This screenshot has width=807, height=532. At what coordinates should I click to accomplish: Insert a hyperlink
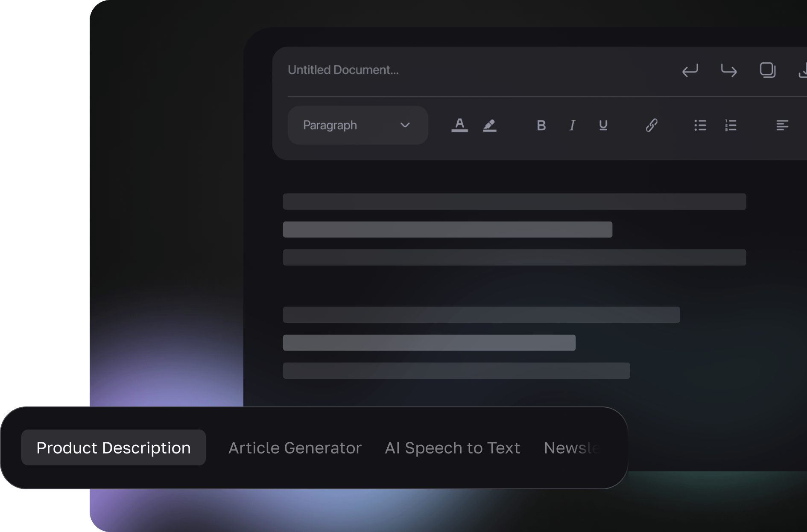point(651,125)
